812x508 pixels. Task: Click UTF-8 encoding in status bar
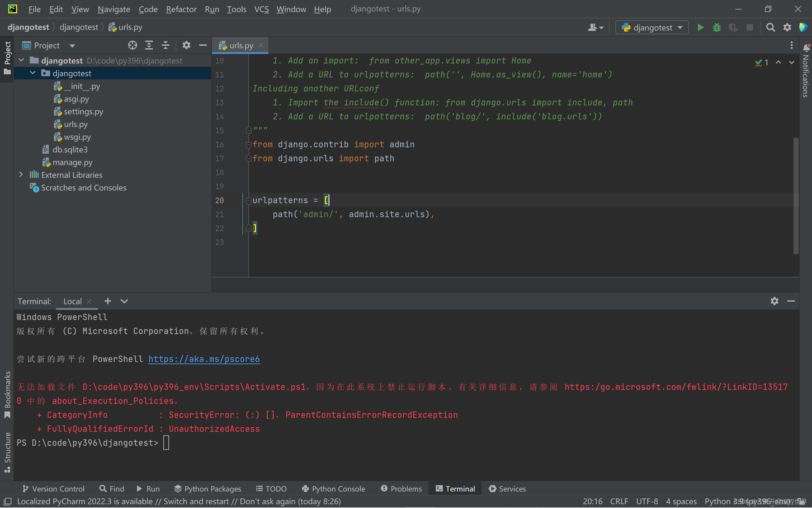647,501
